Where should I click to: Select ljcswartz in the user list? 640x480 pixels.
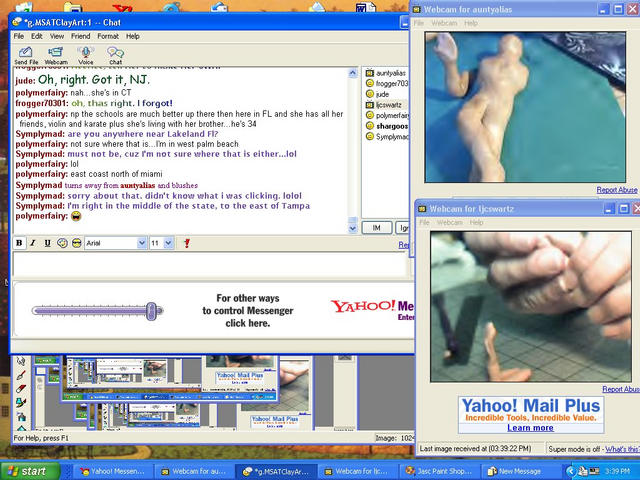[384, 105]
